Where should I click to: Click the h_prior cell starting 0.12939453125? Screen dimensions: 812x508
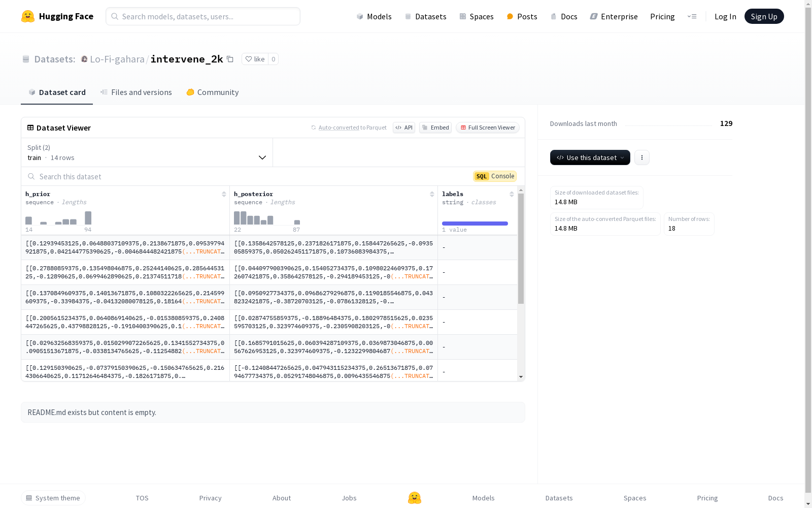[125, 247]
